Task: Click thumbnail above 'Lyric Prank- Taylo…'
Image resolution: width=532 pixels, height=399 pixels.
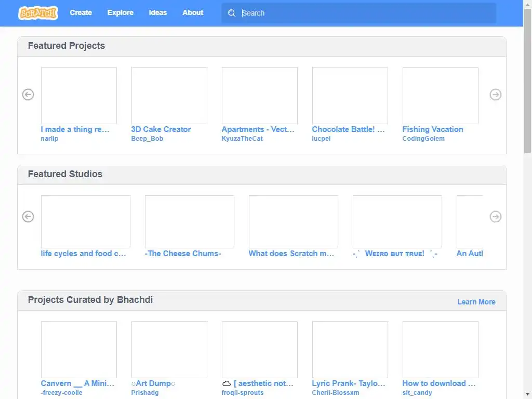Action: 350,350
